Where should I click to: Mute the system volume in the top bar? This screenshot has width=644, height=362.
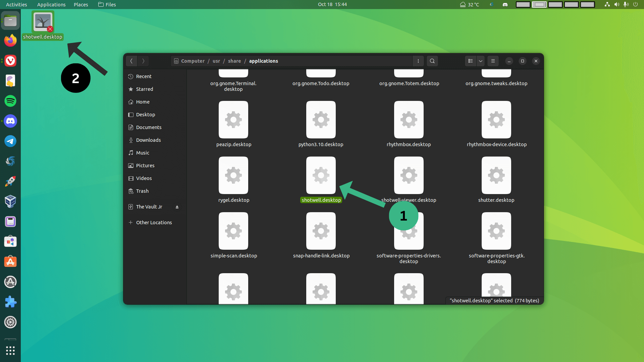(x=617, y=4)
